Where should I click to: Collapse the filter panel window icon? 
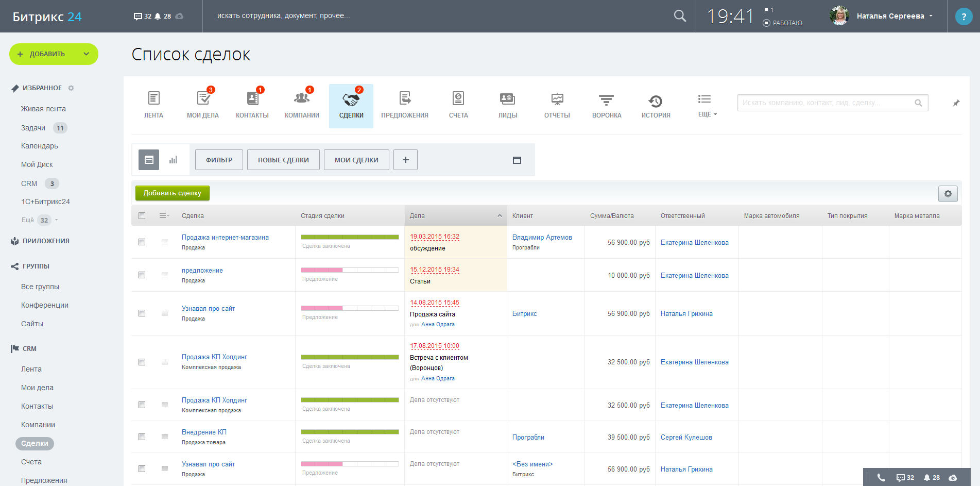517,160
